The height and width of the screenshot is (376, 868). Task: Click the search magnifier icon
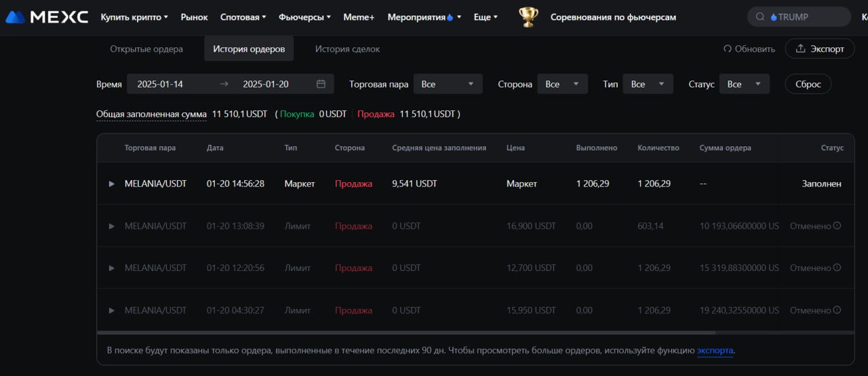762,17
